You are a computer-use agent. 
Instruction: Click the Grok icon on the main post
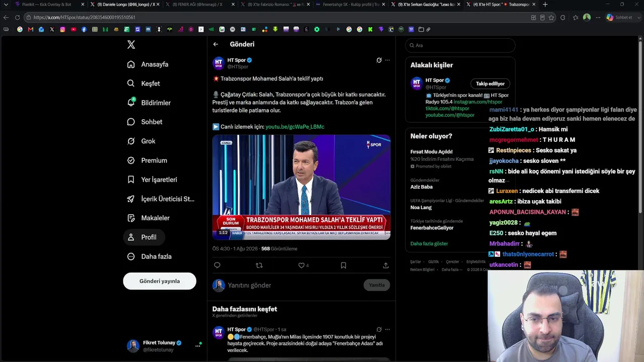(x=379, y=60)
